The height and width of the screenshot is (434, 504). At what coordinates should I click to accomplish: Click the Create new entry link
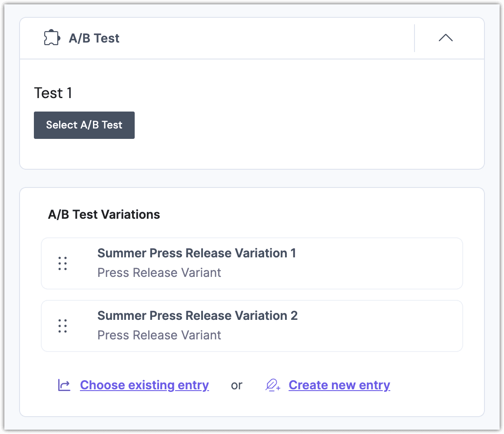click(x=339, y=385)
